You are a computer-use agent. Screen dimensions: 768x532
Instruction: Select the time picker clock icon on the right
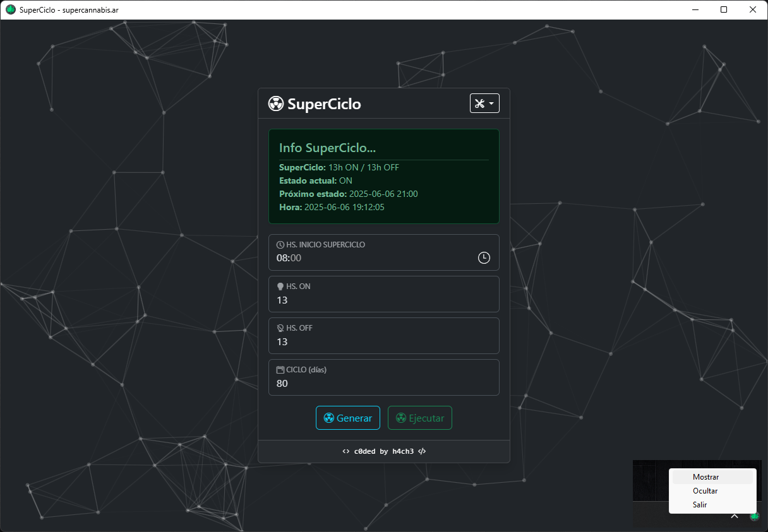coord(484,257)
